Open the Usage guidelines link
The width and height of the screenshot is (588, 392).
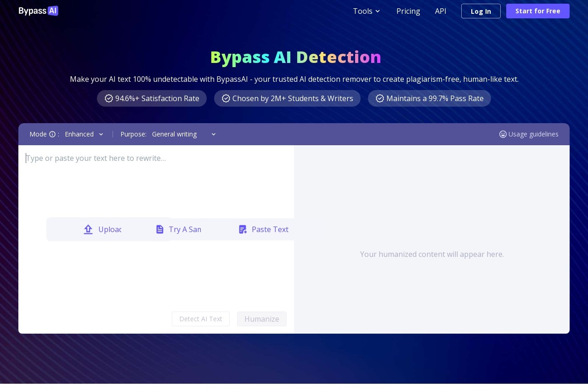(529, 134)
